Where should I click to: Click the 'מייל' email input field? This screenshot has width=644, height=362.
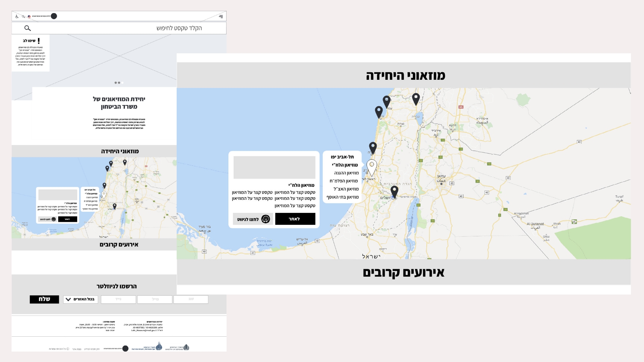(155, 299)
